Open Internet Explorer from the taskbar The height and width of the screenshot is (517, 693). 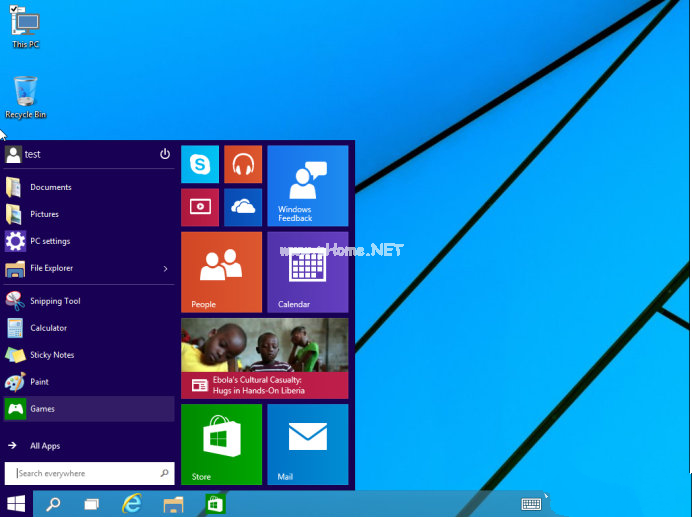(x=131, y=503)
